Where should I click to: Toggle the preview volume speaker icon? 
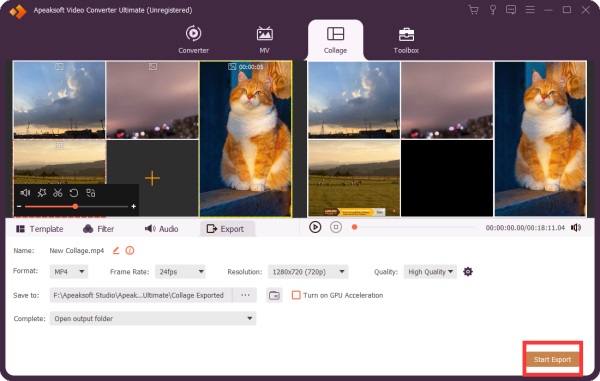pos(576,228)
